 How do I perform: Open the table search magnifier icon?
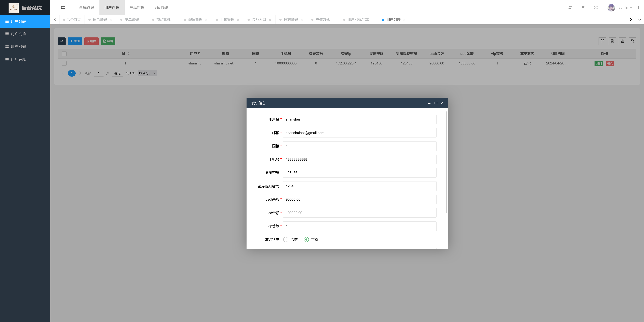tap(632, 41)
